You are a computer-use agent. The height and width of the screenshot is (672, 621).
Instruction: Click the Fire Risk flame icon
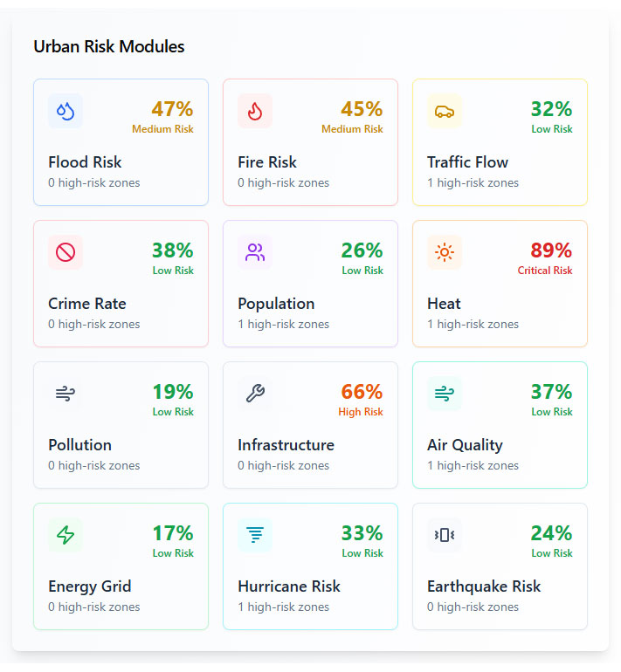(x=255, y=111)
